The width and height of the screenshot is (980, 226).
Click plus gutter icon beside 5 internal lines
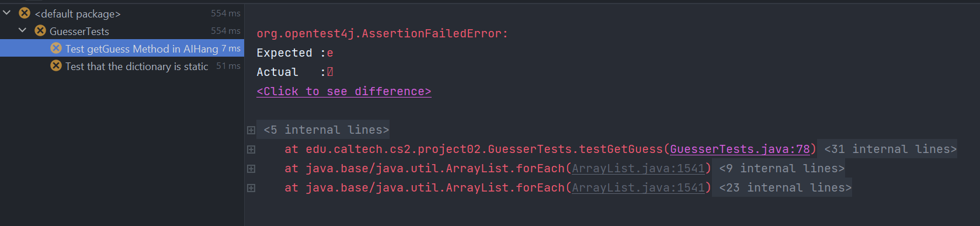pos(251,130)
